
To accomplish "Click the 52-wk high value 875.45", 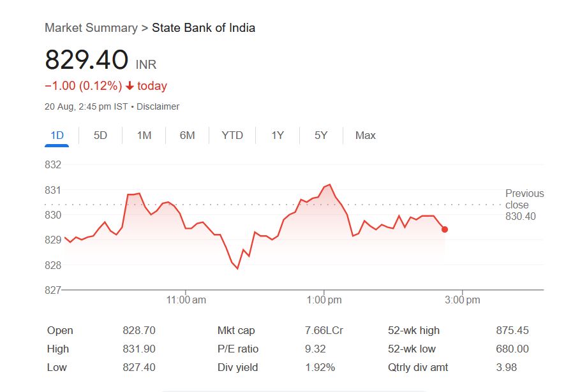I will [x=512, y=330].
